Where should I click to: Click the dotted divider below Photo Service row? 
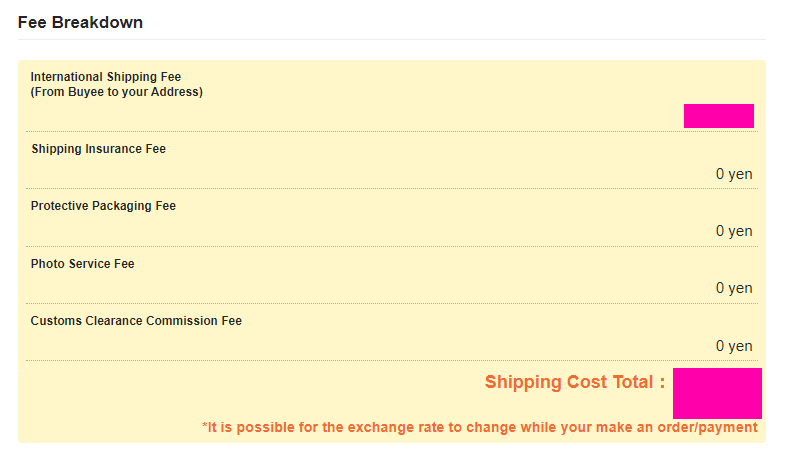click(392, 303)
